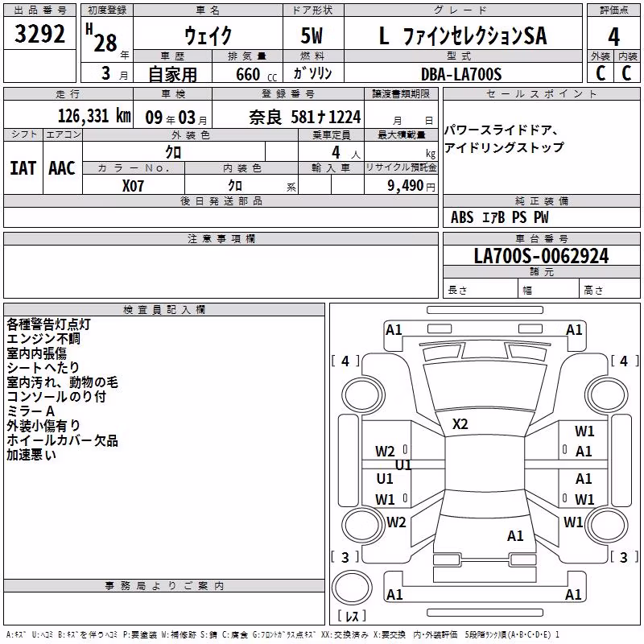Image resolution: width=644 pixels, height=644 pixels.
Task: Click the car name ウェイク
Action: click(208, 35)
